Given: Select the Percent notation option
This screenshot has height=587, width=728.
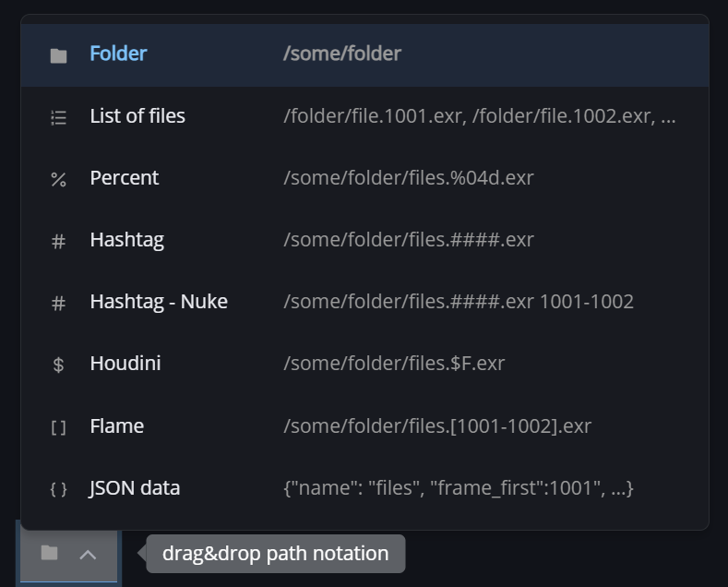Looking at the screenshot, I should (x=125, y=177).
